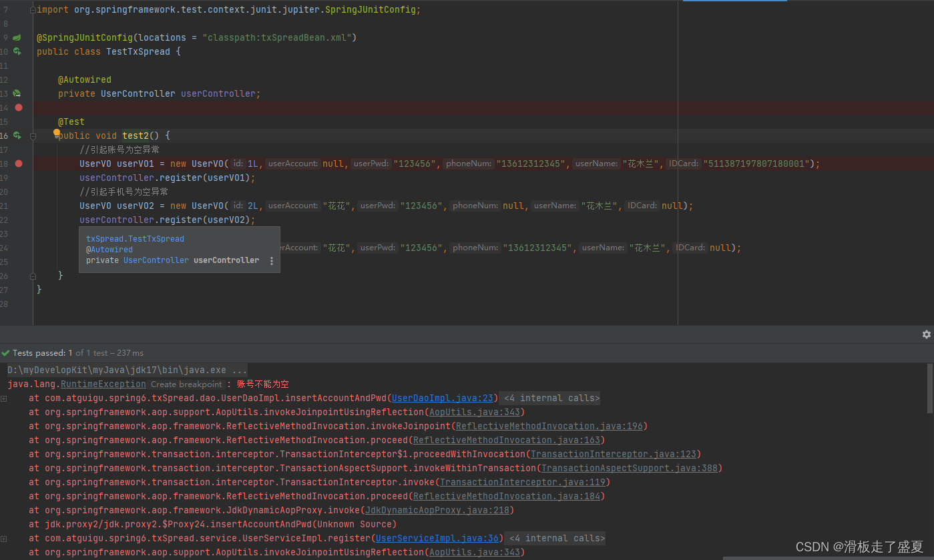This screenshot has height=560, width=934.
Task: Open the tooltip's three-dot more options
Action: click(271, 261)
